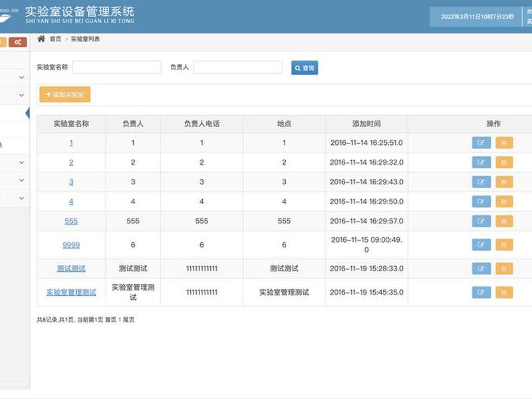The width and height of the screenshot is (532, 399).
Task: Expand the third sidebar menu chevron
Action: click(x=21, y=162)
